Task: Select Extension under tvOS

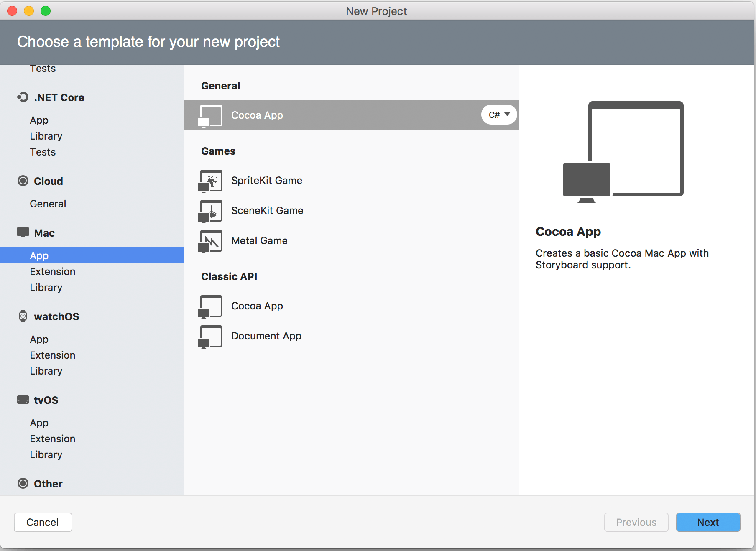Action: (x=92, y=439)
